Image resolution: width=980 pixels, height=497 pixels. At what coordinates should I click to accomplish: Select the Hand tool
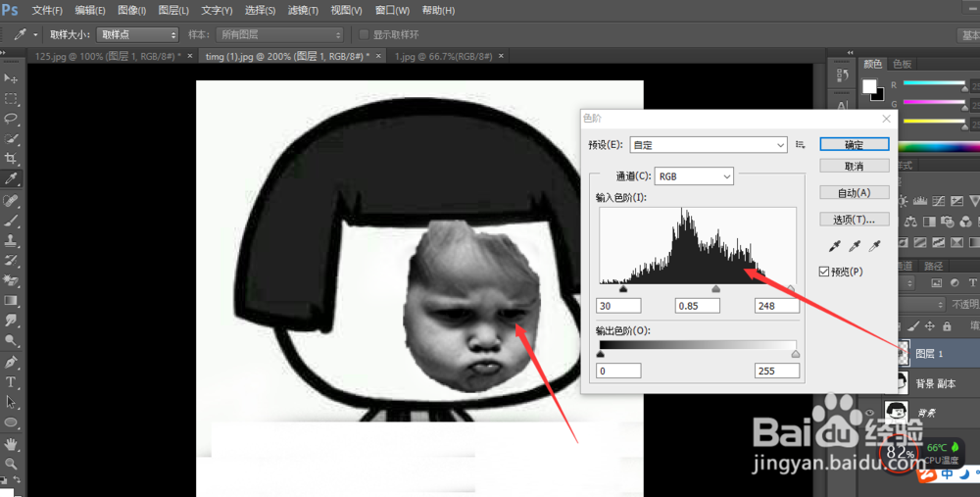point(11,444)
